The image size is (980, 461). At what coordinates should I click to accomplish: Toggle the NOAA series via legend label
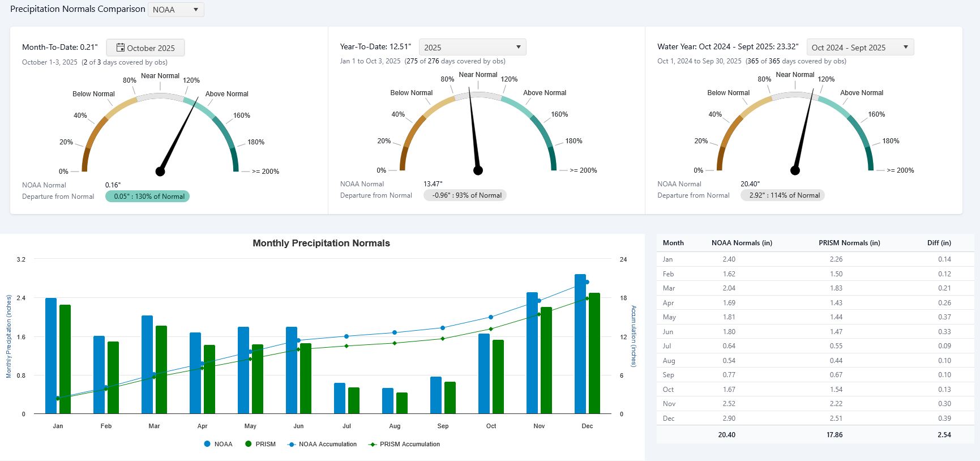pyautogui.click(x=223, y=445)
